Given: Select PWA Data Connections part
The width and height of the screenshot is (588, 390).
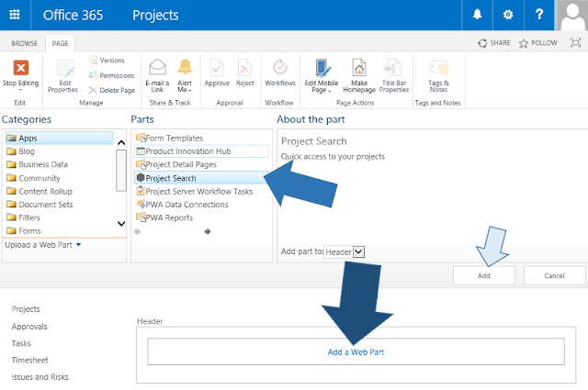Looking at the screenshot, I should click(182, 205).
